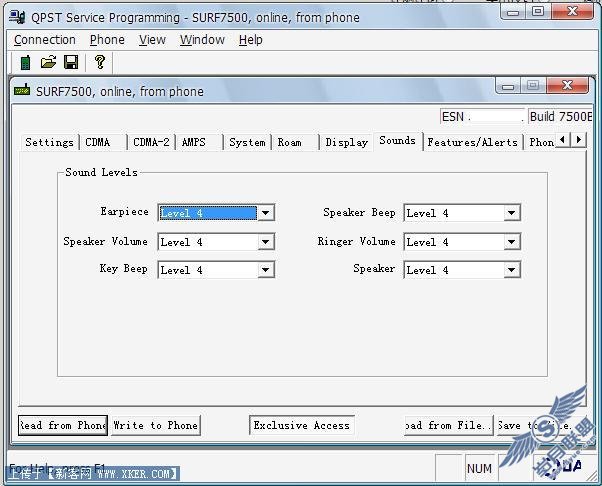Expand the Speaker level dropdown
The height and width of the screenshot is (486, 602).
511,270
